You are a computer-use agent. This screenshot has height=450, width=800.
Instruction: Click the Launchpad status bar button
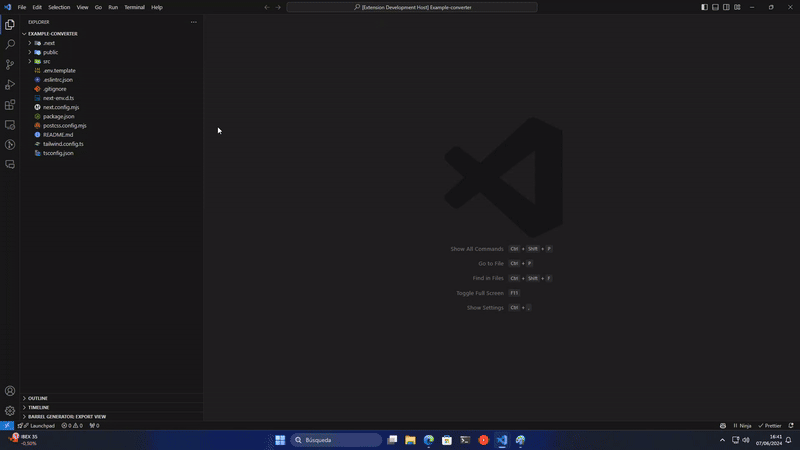coord(37,426)
